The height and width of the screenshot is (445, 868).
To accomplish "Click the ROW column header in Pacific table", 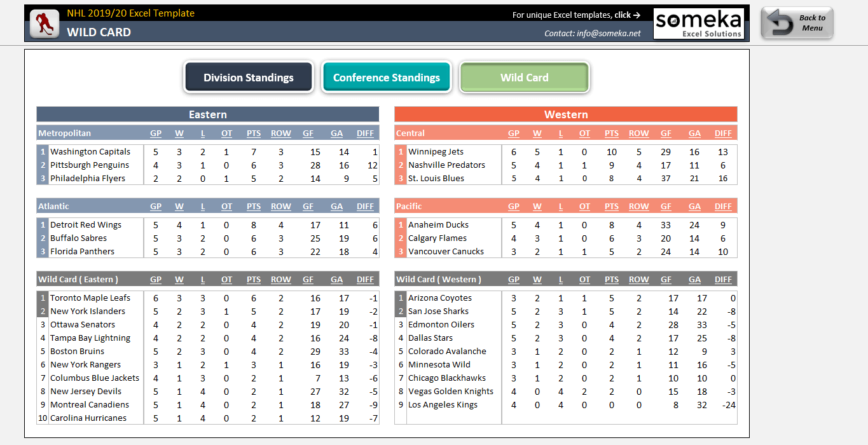I will tap(639, 207).
